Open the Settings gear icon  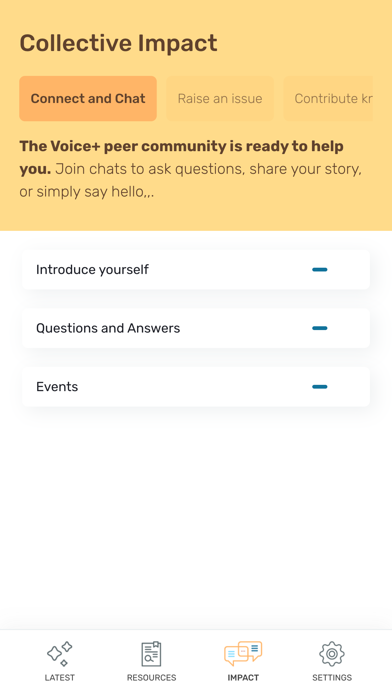(332, 653)
